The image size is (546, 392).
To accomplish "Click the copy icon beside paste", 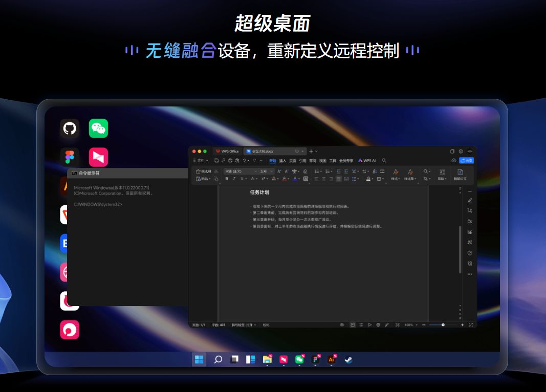I will pos(216,179).
